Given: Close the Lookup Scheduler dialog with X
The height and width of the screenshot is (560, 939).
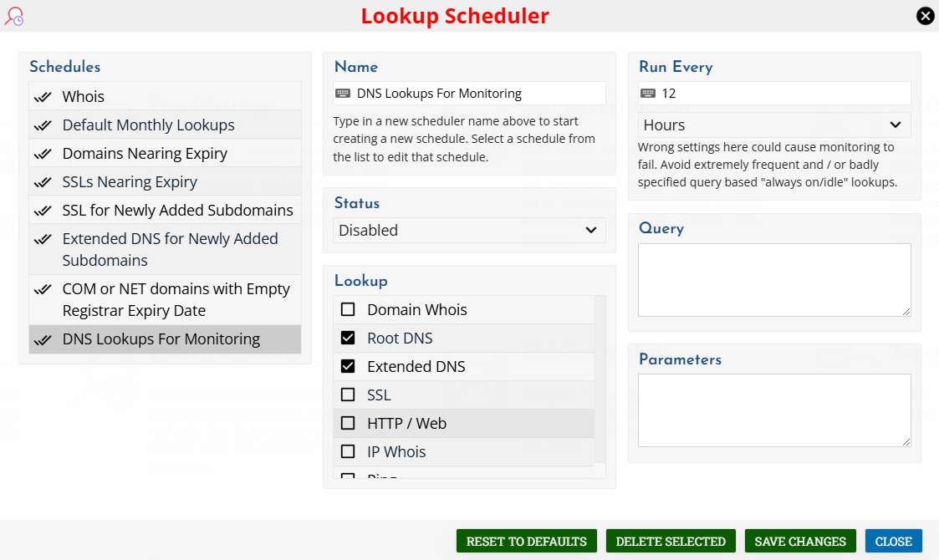Looking at the screenshot, I should click(x=926, y=16).
